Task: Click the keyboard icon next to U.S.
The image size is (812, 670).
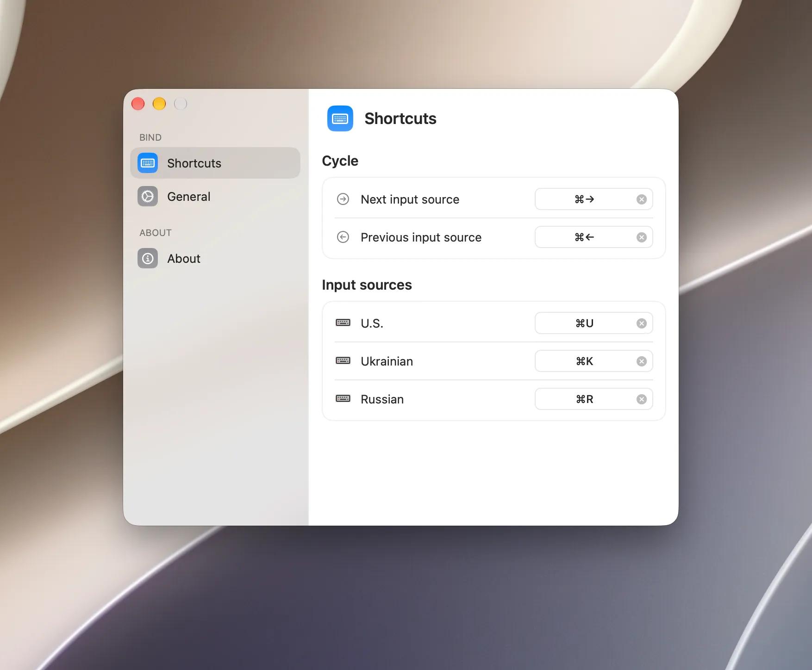Action: (x=343, y=323)
